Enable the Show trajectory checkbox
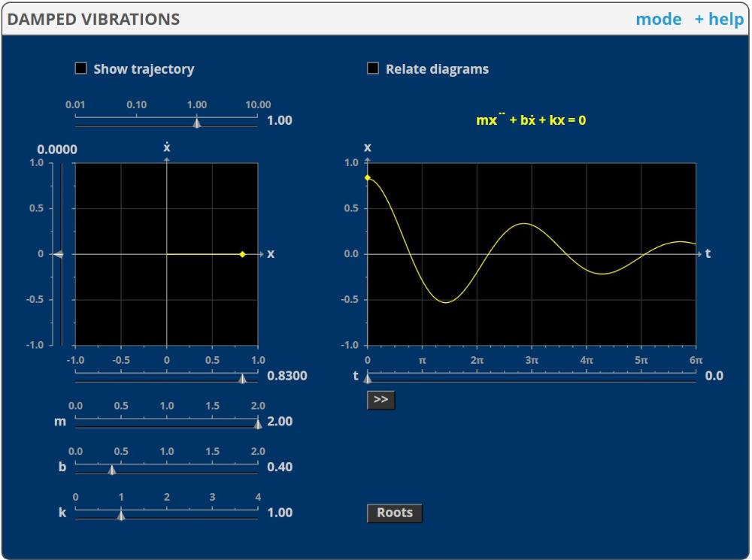This screenshot has height=560, width=752. tap(81, 68)
